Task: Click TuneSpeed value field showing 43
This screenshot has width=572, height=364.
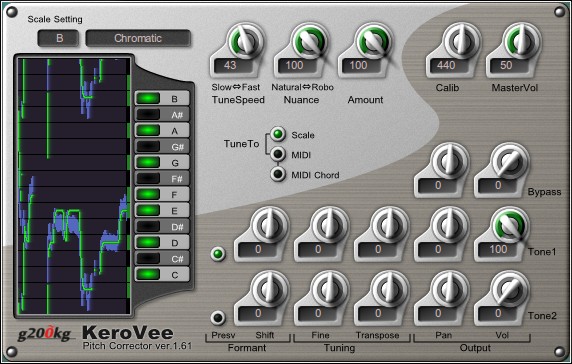Action: tap(233, 66)
